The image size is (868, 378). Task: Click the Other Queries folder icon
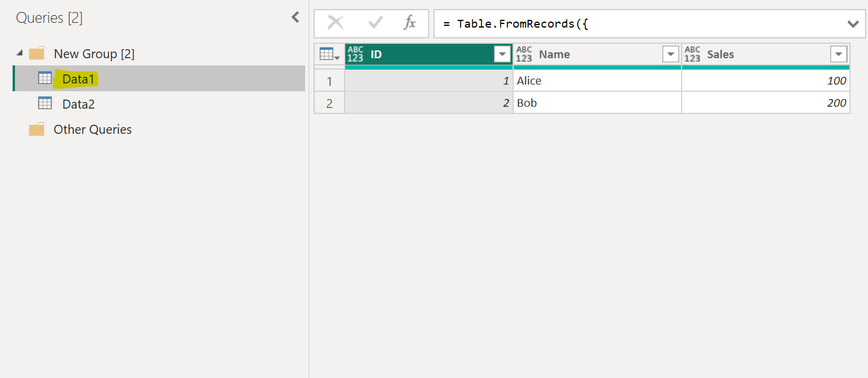pyautogui.click(x=37, y=130)
